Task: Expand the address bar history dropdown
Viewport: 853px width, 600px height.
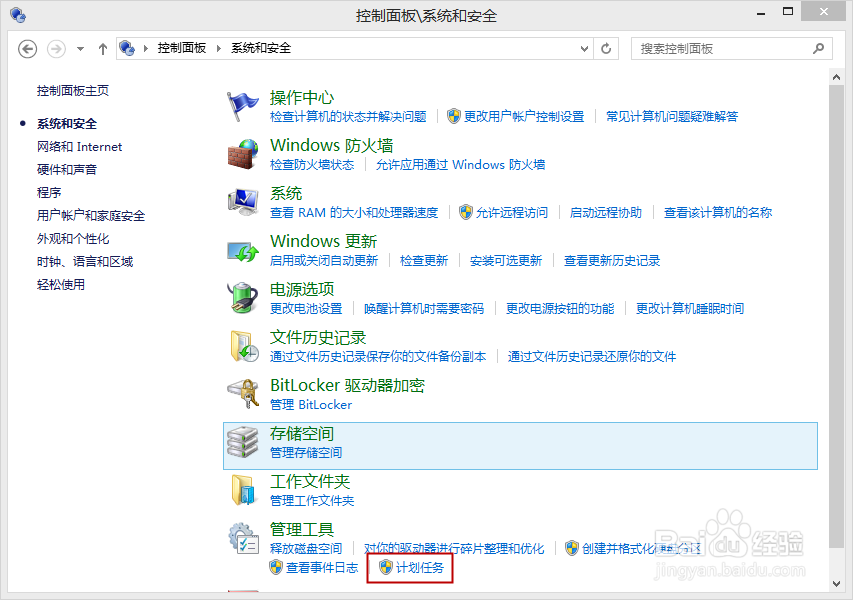Action: click(584, 49)
